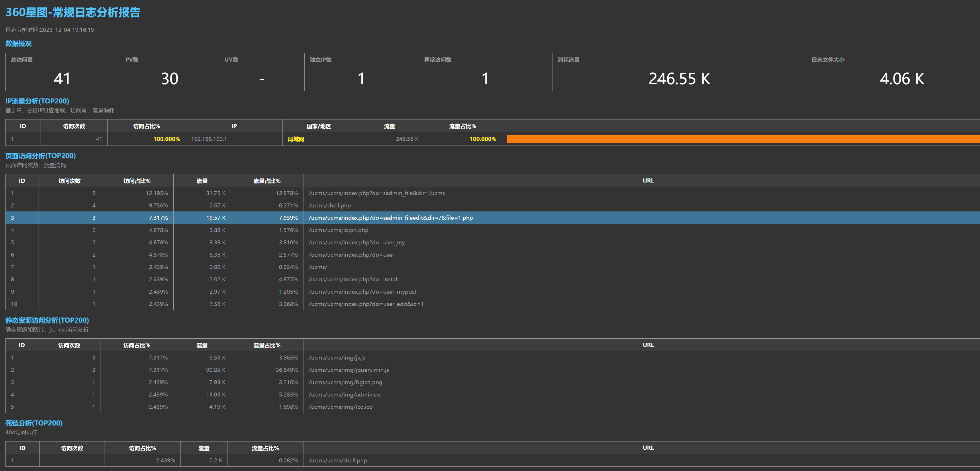Click the /ucms/ucms/img/ico.ico URL

(340, 407)
